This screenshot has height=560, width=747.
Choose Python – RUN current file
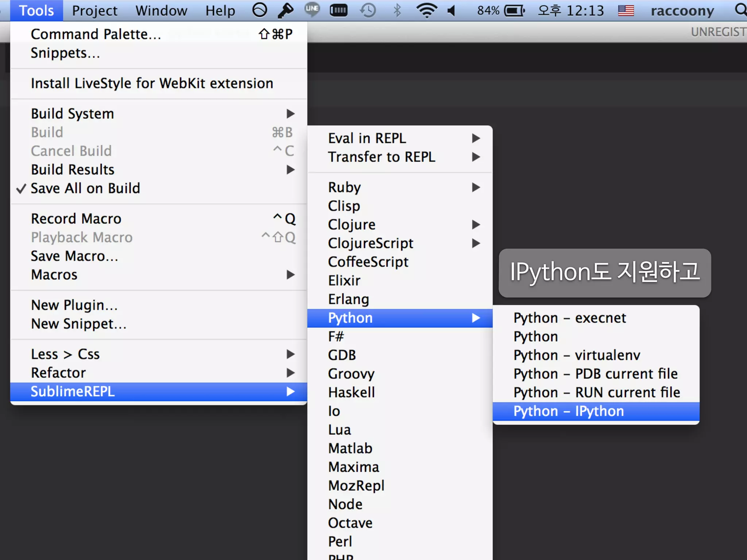(x=596, y=392)
